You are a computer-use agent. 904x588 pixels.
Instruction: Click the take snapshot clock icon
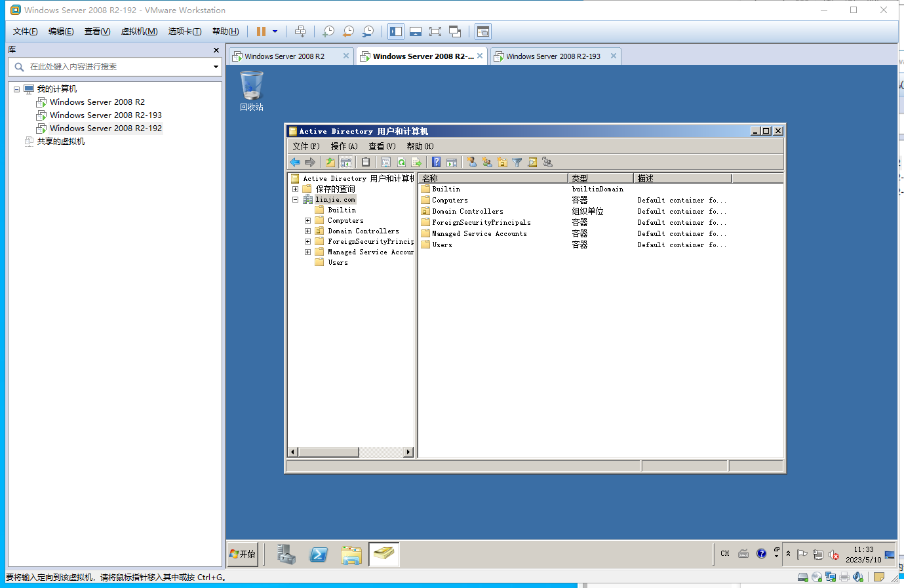[x=328, y=31]
